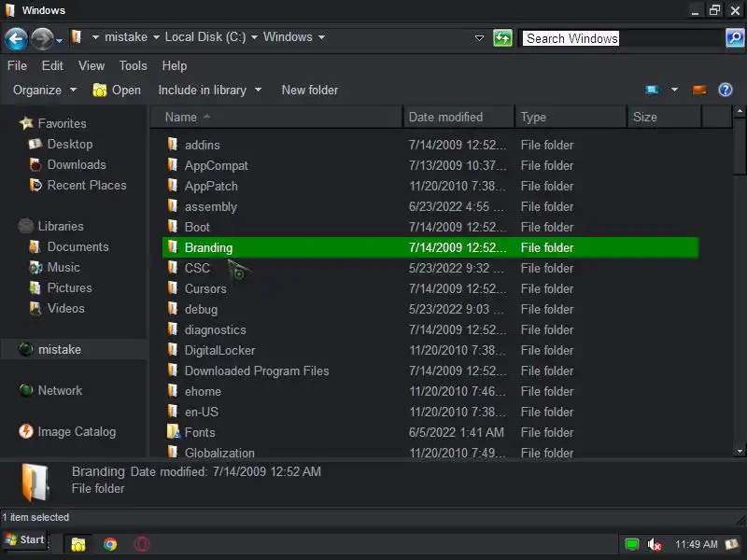Expand the dropdown after Local Disk (C:)
Screen dimensions: 747x560
(x=254, y=37)
